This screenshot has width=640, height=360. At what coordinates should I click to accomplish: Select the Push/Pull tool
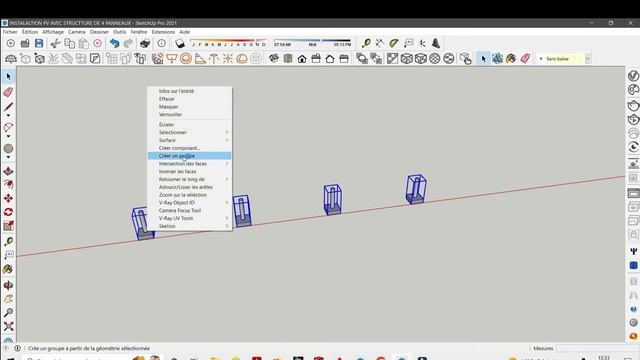[9, 171]
